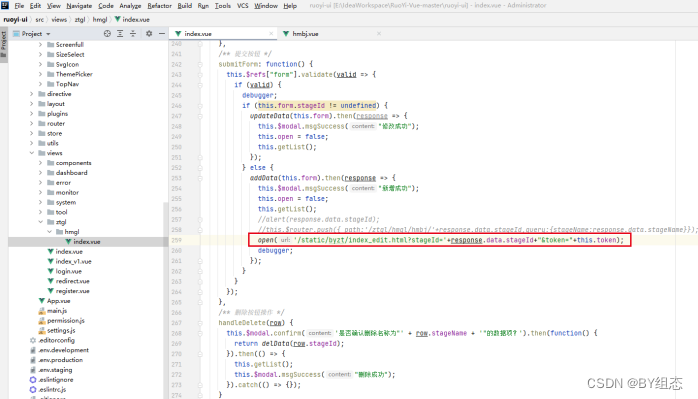Image resolution: width=698 pixels, height=399 pixels.
Task: Close the index.vue editor tab
Action: click(x=271, y=34)
